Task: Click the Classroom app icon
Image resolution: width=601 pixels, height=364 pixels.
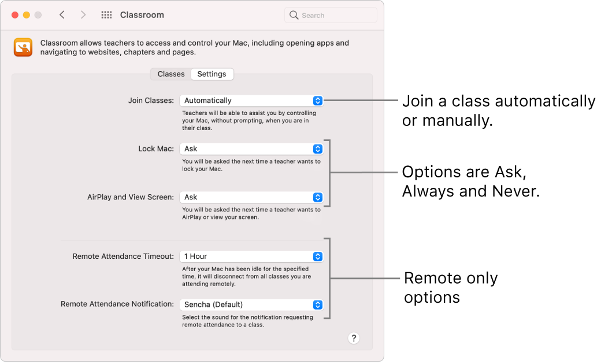Action: click(x=23, y=47)
